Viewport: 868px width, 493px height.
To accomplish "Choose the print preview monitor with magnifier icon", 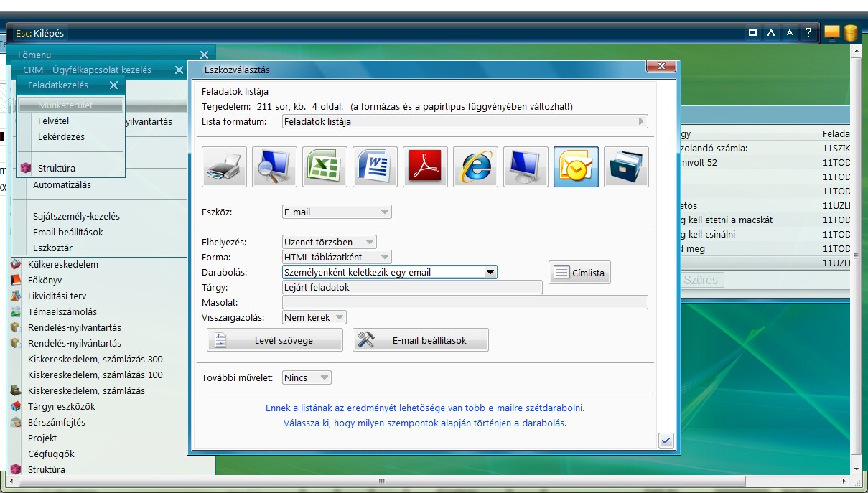I will 275,166.
